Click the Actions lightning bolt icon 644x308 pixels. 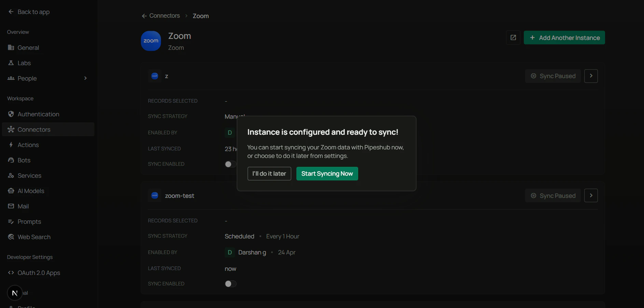coord(11,145)
